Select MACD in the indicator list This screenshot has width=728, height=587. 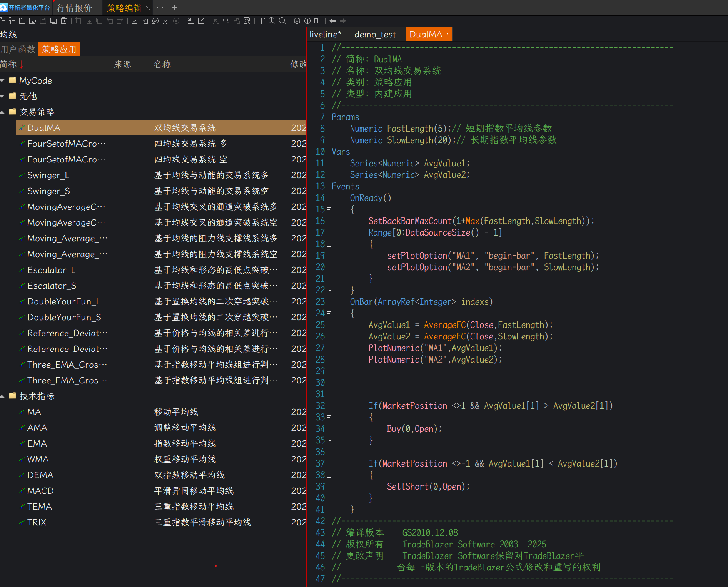pyautogui.click(x=40, y=491)
